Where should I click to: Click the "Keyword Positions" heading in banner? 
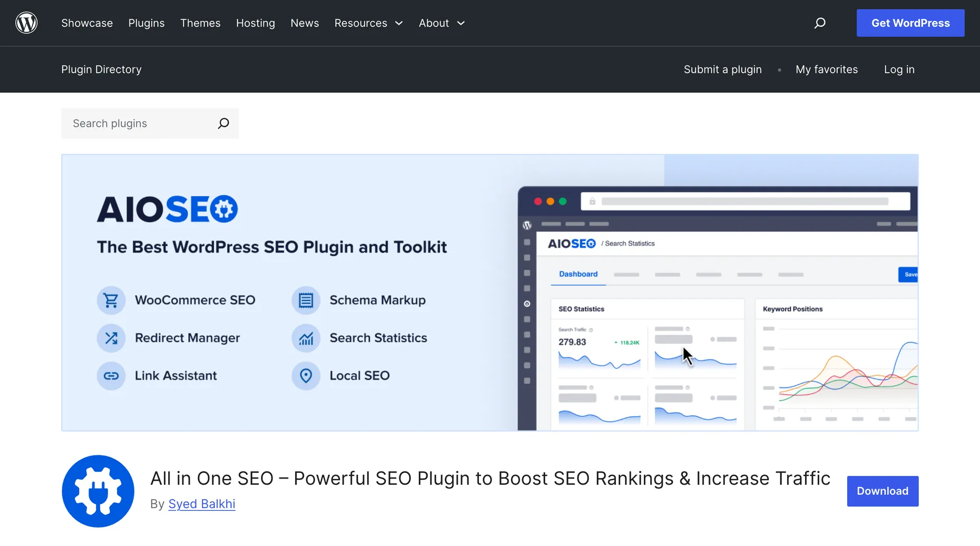(x=792, y=309)
